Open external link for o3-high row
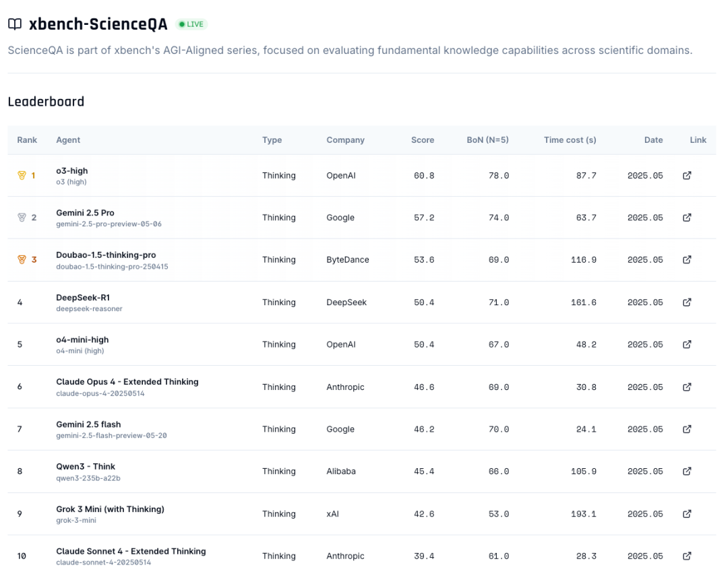728x582 pixels. [x=687, y=176]
